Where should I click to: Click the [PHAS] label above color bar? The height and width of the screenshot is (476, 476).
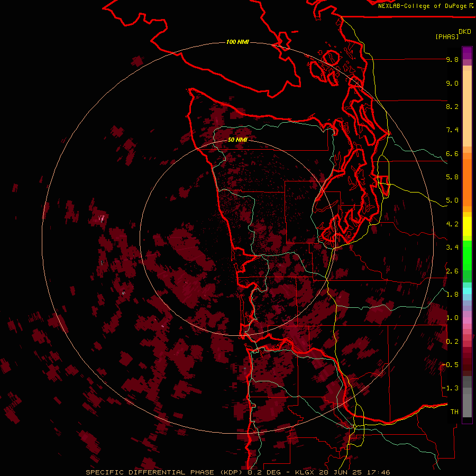coord(447,36)
